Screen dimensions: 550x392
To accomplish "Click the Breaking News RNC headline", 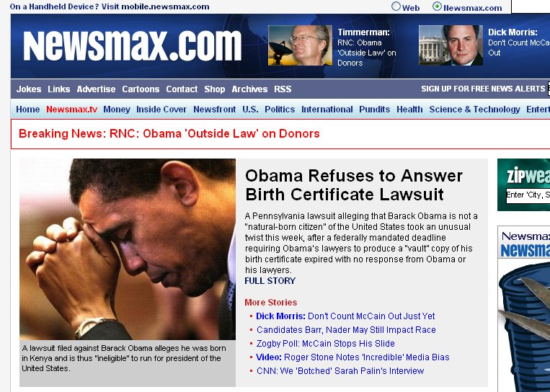I will point(169,133).
